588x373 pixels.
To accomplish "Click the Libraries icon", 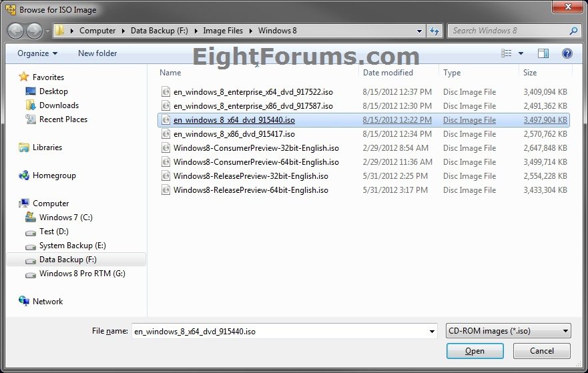I will click(x=23, y=147).
